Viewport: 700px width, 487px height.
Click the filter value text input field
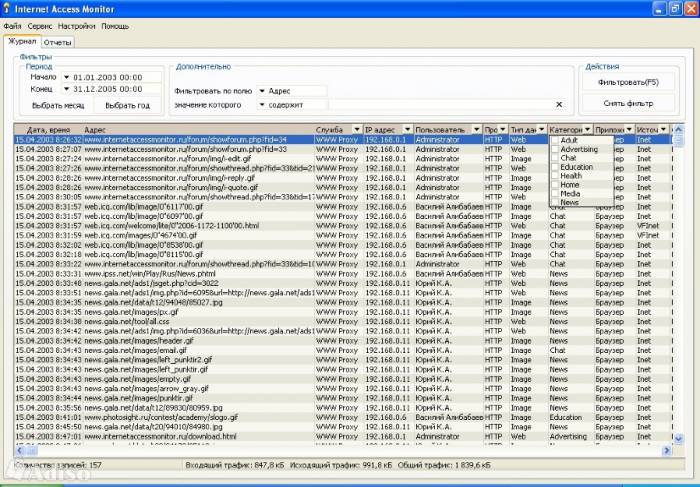[440, 104]
